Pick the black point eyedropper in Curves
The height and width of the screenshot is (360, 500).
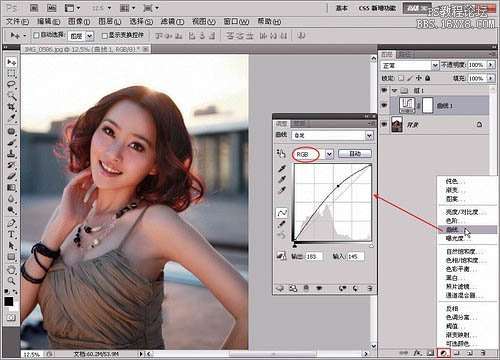[282, 169]
